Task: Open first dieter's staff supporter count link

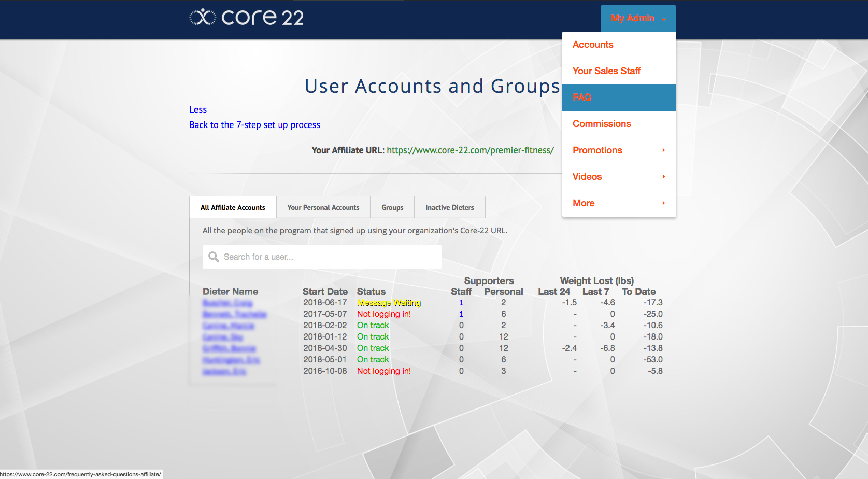Action: 461,303
